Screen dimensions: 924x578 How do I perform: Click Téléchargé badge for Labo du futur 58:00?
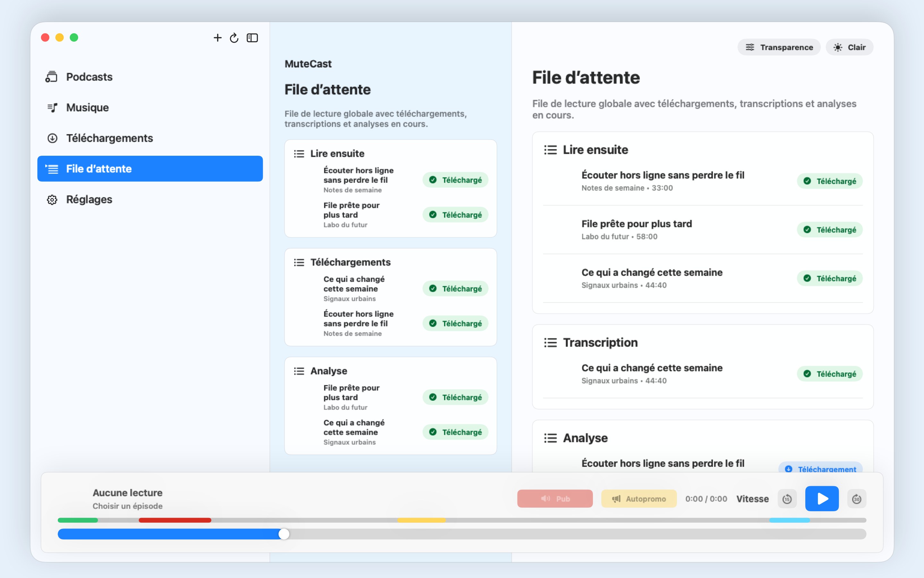[x=830, y=230]
